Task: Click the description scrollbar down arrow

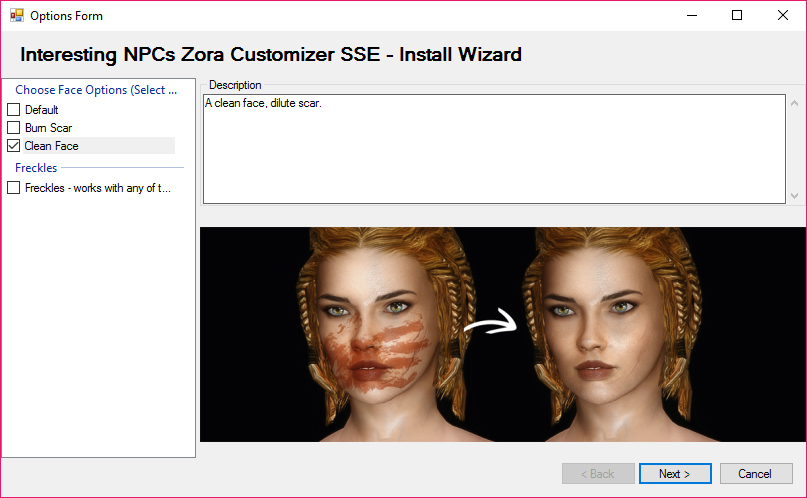Action: pyautogui.click(x=794, y=196)
